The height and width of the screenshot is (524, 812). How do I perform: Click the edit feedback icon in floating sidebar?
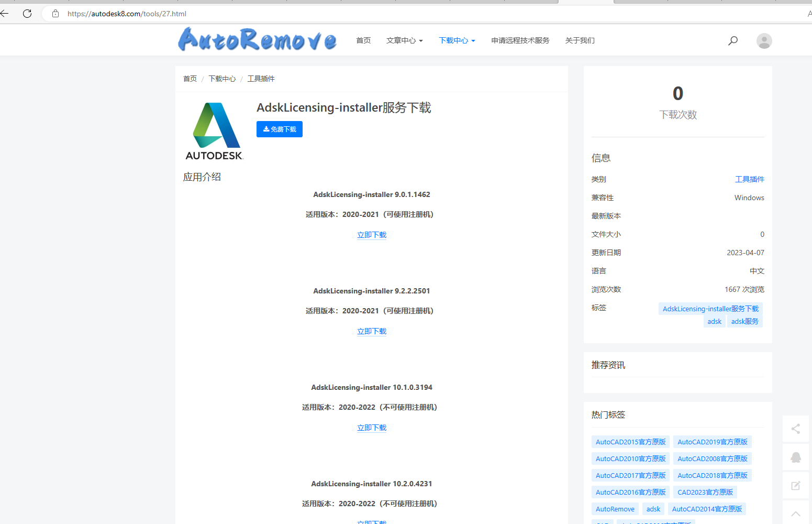795,486
